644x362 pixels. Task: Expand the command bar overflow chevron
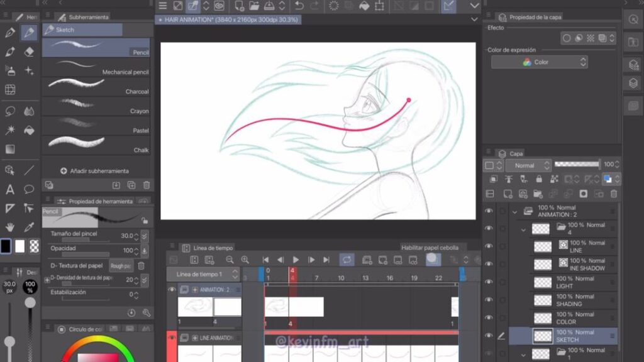click(474, 6)
